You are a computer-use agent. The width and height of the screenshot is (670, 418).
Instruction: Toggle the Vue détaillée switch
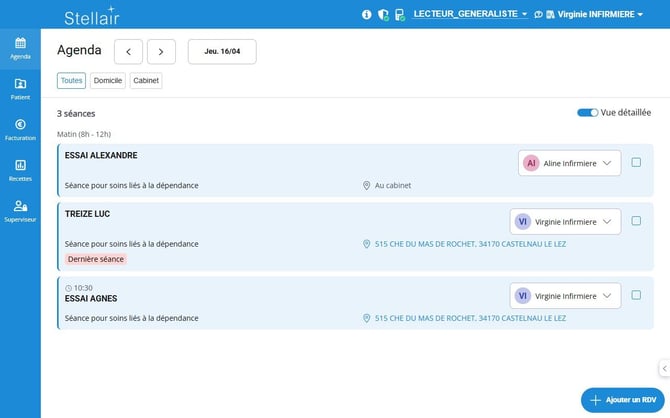tap(587, 113)
